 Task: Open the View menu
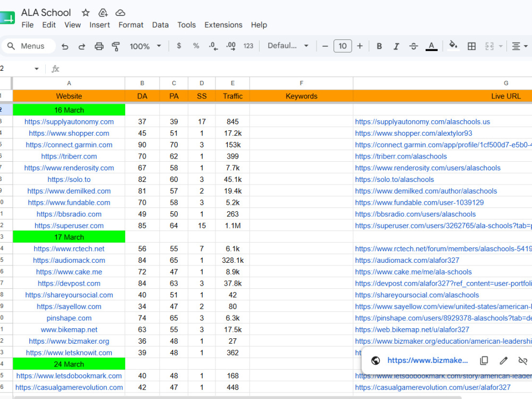click(x=72, y=25)
